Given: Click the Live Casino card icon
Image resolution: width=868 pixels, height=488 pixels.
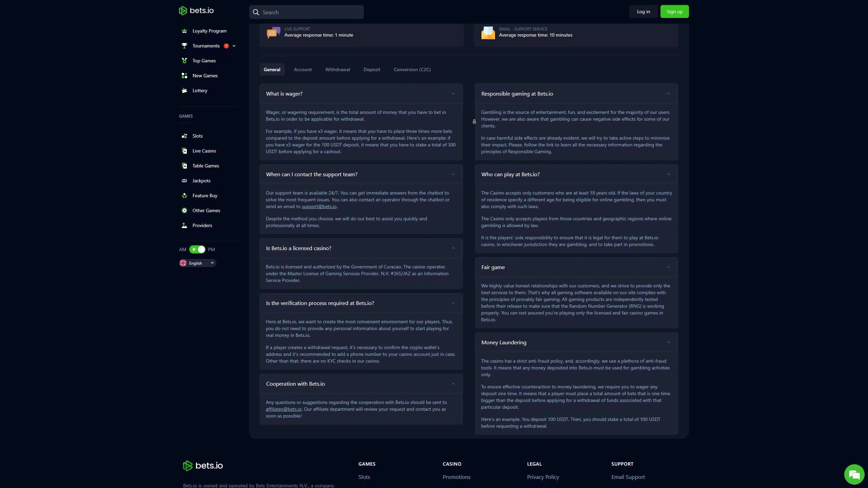Looking at the screenshot, I should pos(184,151).
